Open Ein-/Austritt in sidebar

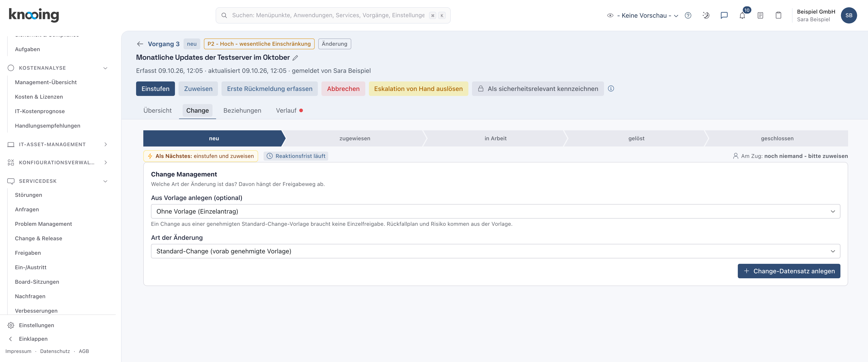(x=31, y=267)
